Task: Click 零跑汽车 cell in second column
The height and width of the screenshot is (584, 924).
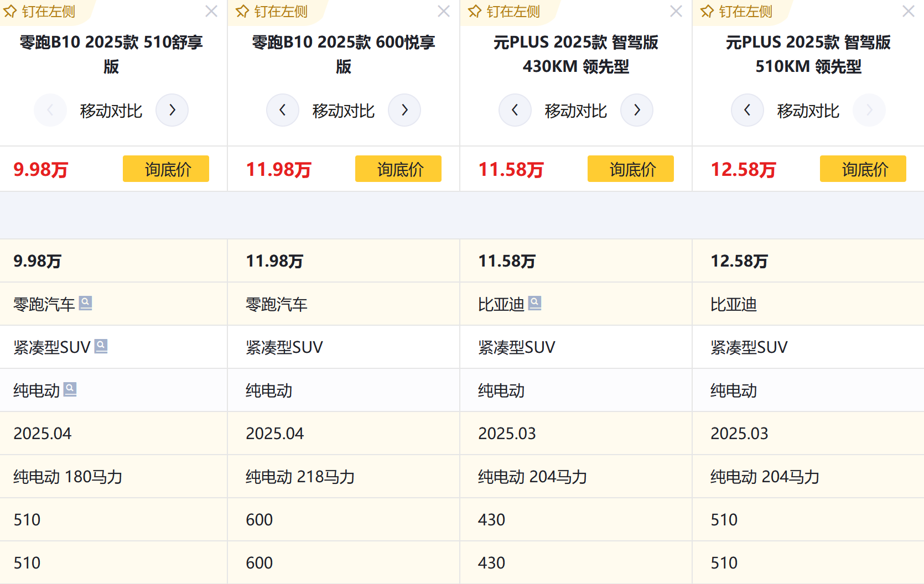Action: (x=344, y=304)
